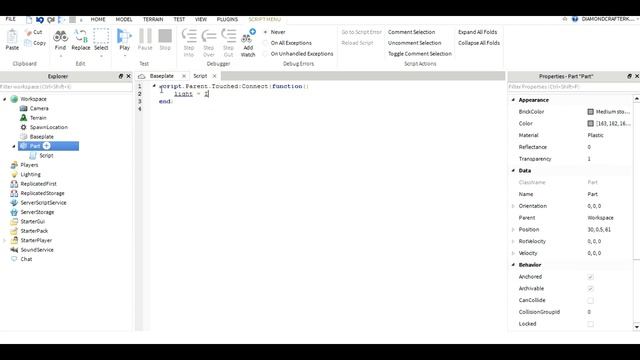The image size is (640, 360).
Task: Select ServerScriptService in Explorer
Action: click(x=43, y=202)
